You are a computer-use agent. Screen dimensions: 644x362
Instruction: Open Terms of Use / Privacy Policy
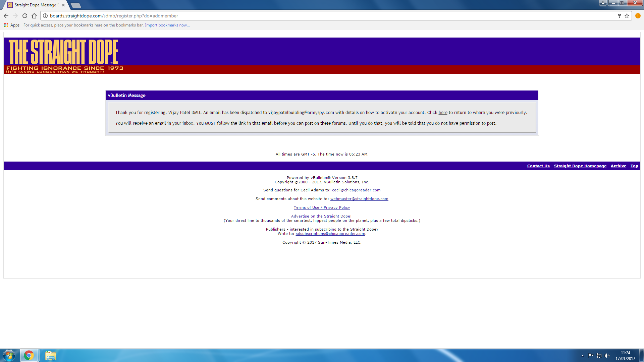click(322, 207)
